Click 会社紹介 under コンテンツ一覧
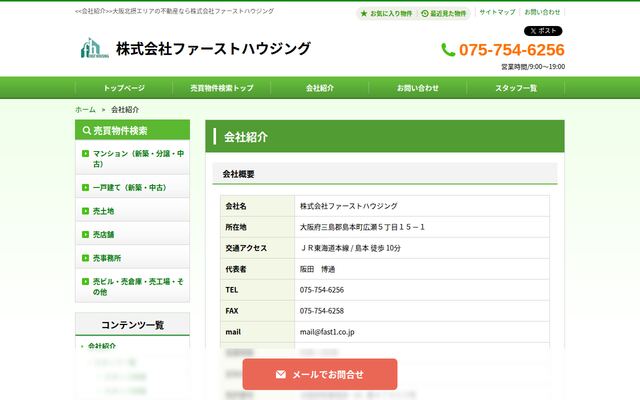 click(102, 346)
